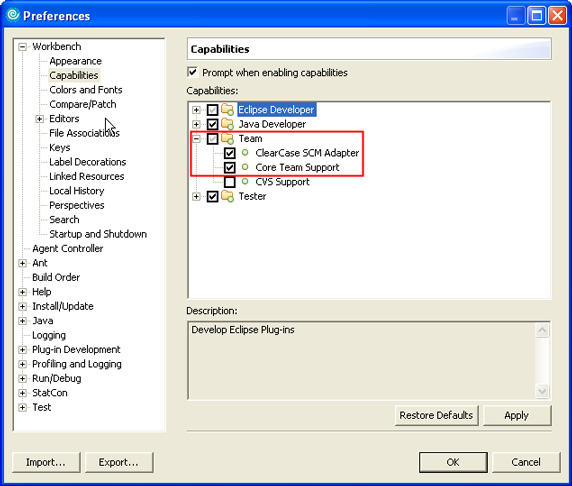Open the Appearance preferences page
Viewport: 572px width, 486px height.
[76, 61]
